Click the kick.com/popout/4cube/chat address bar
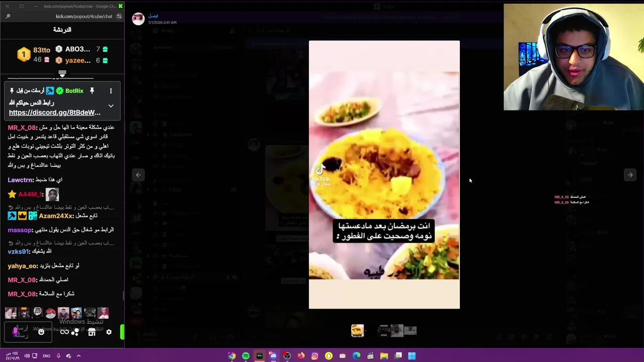The width and height of the screenshot is (644, 362). [x=84, y=16]
